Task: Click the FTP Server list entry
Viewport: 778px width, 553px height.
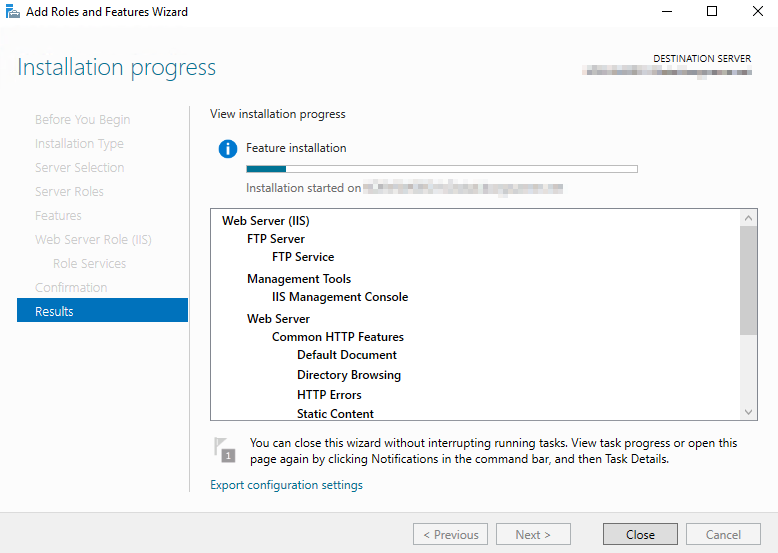Action: (x=276, y=239)
